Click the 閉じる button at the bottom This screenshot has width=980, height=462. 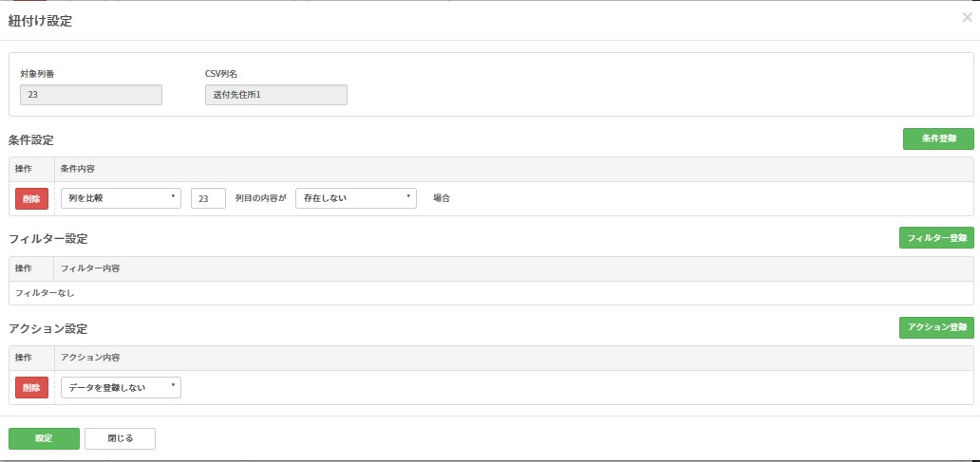(120, 438)
